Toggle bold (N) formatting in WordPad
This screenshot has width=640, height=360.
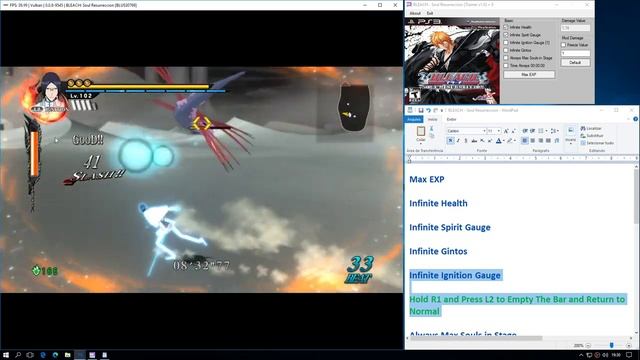pyautogui.click(x=450, y=140)
